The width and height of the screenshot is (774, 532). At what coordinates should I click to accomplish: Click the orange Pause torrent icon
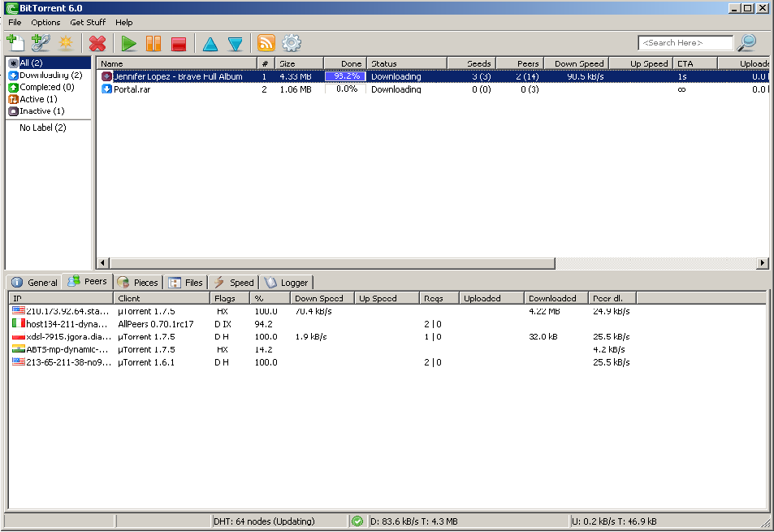pyautogui.click(x=154, y=43)
